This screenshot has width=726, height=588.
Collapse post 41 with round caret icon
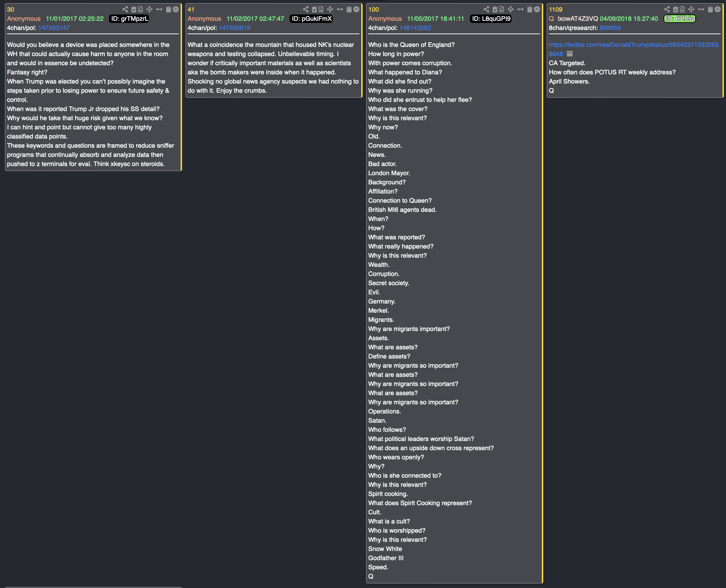coord(356,10)
